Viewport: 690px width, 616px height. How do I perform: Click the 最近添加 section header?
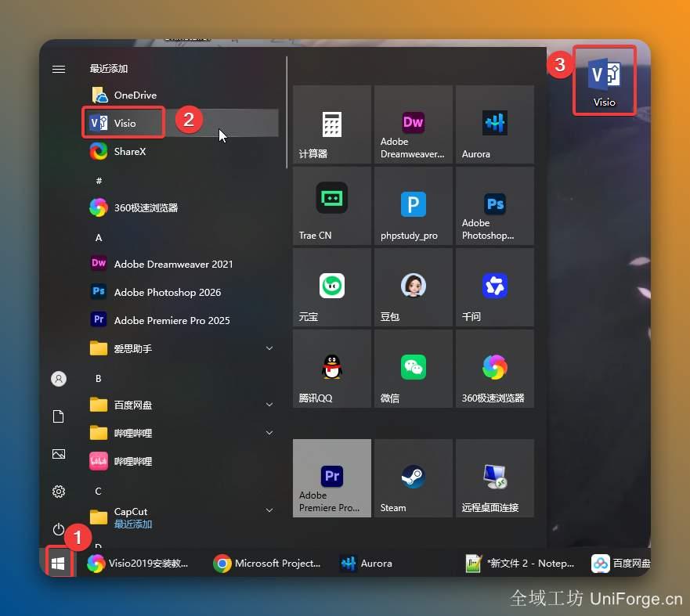(109, 69)
